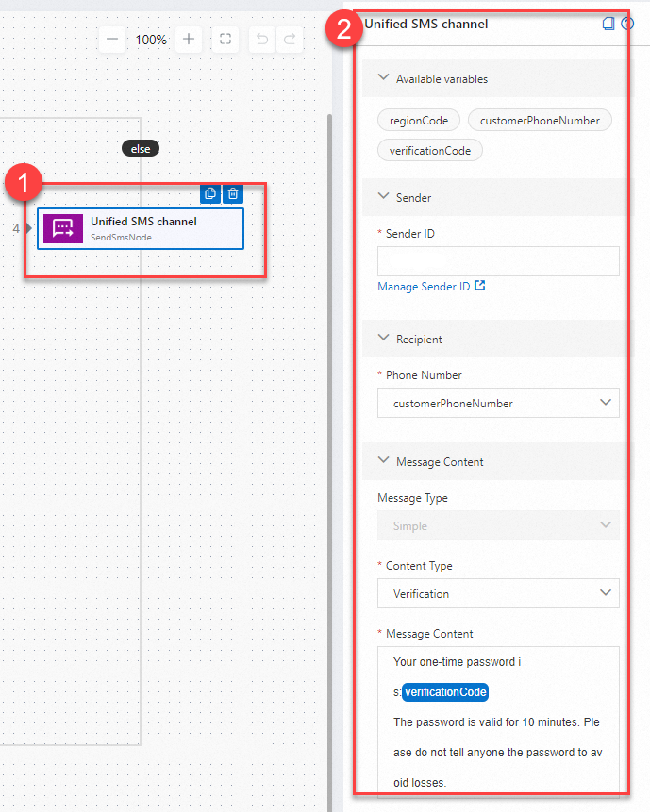Image resolution: width=650 pixels, height=812 pixels.
Task: Open the Message Type dropdown
Action: coord(498,525)
